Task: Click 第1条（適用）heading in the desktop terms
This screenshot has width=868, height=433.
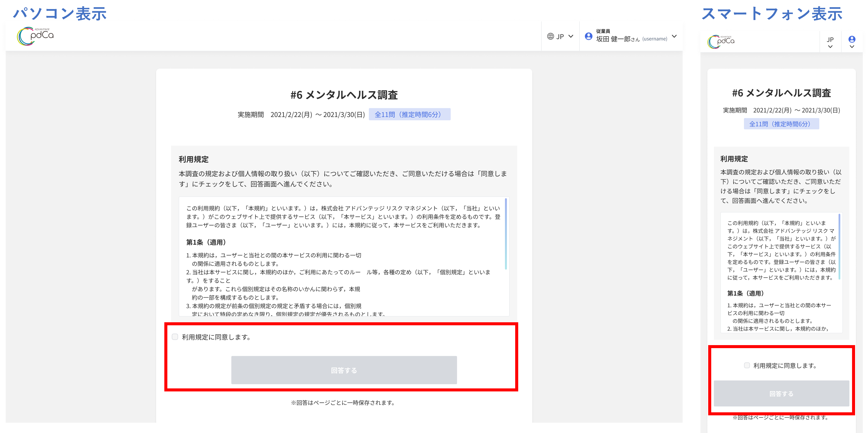Action: (206, 242)
